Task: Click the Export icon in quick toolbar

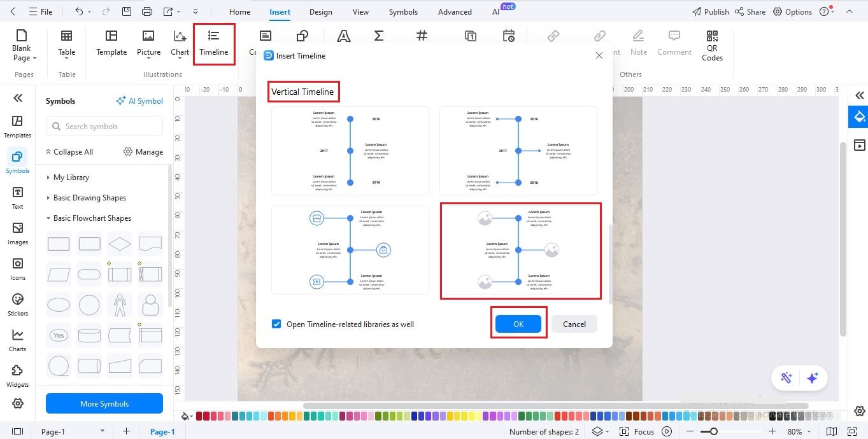Action: point(168,11)
